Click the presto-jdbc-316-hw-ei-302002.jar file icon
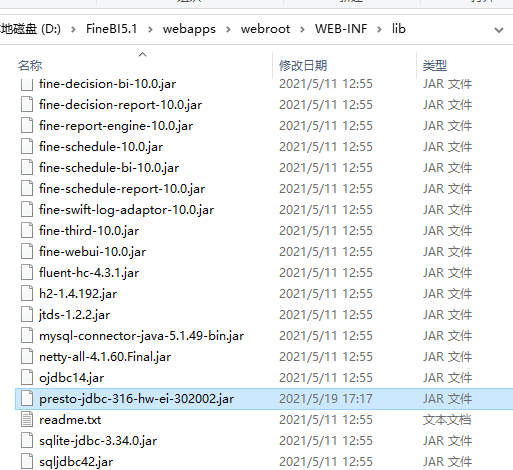This screenshot has height=470, width=513. coord(27,399)
